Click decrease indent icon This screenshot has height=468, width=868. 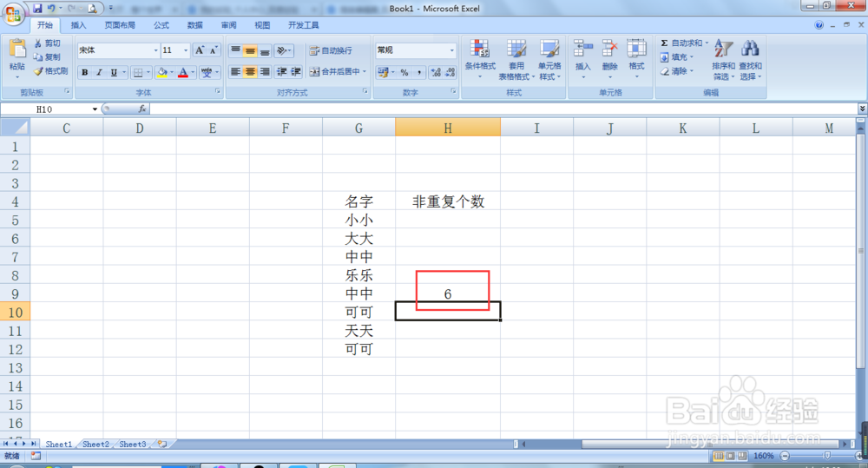click(282, 72)
